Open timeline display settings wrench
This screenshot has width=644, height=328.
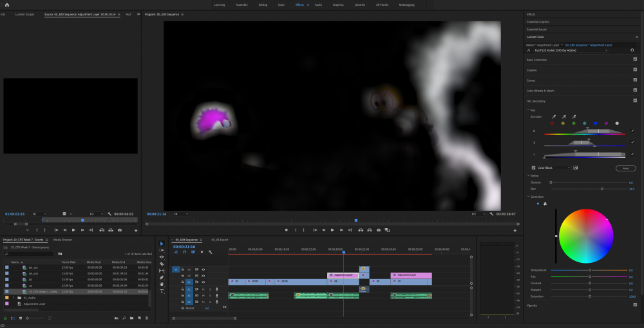coord(210,252)
